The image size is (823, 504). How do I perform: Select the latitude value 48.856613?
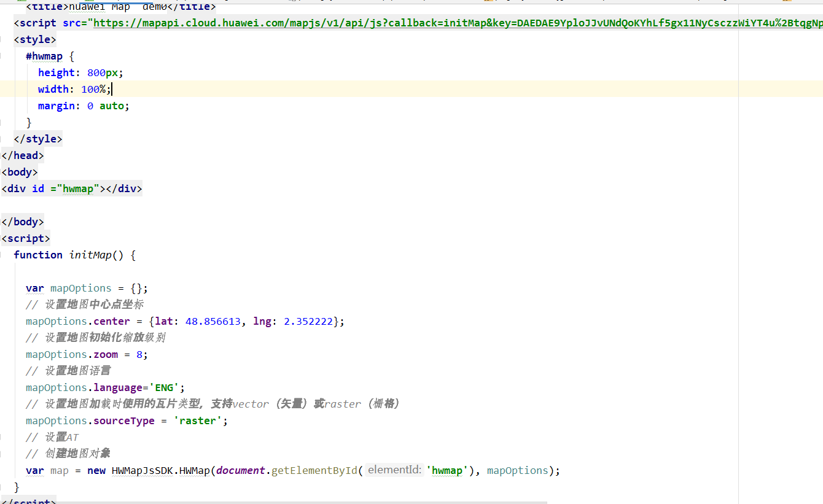point(213,321)
